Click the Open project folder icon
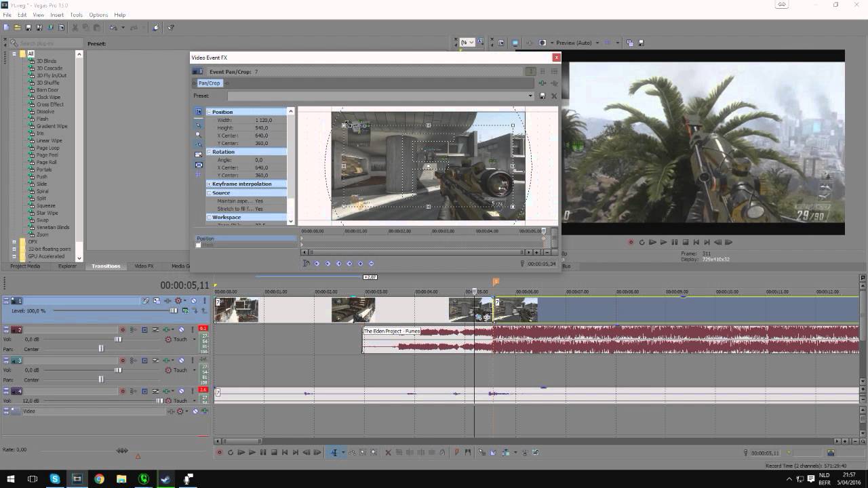Image resolution: width=868 pixels, height=488 pixels. [17, 28]
